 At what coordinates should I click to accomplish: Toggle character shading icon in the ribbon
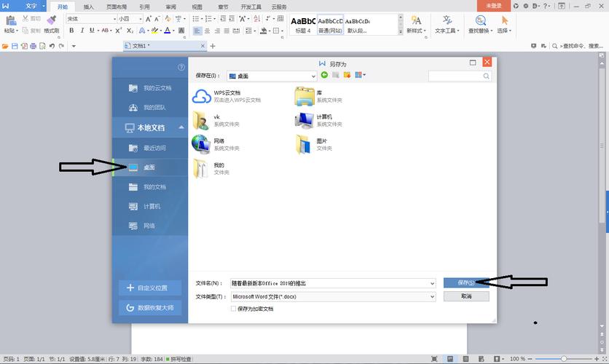[x=181, y=31]
